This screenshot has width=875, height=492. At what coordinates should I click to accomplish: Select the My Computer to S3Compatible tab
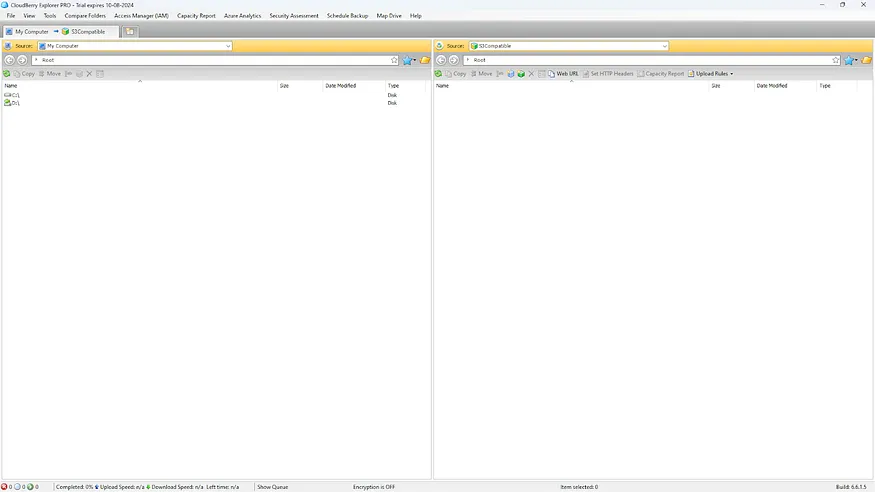[60, 32]
